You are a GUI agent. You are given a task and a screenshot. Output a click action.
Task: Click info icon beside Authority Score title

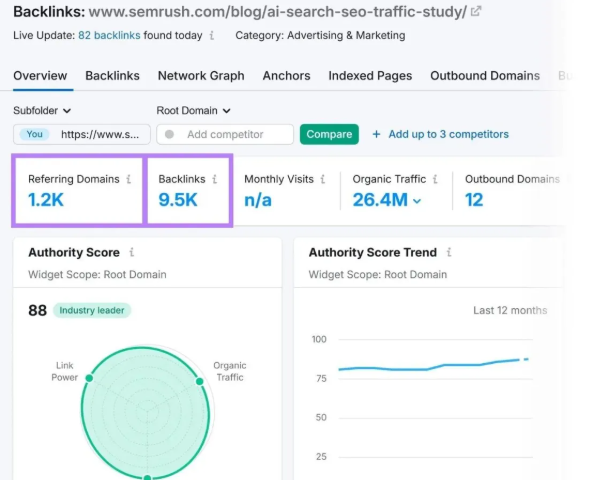[x=133, y=253]
